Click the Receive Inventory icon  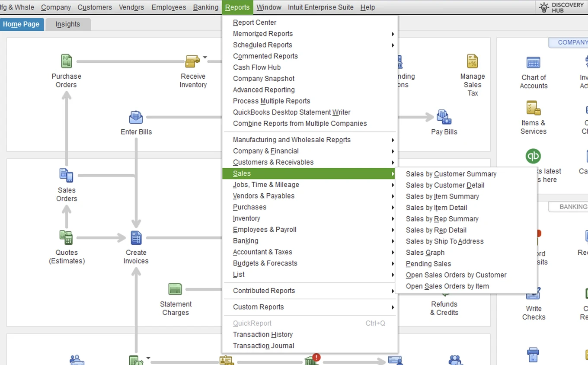pos(192,61)
